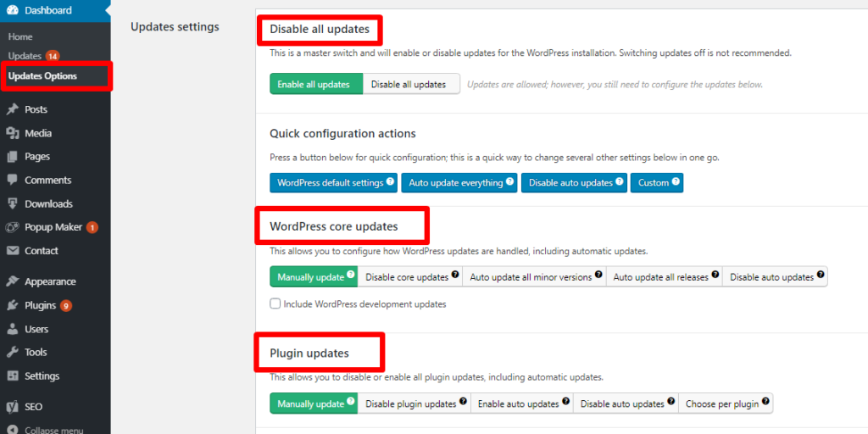Choose Disable core updates option
Viewport: 868px width, 434px height.
click(x=410, y=277)
